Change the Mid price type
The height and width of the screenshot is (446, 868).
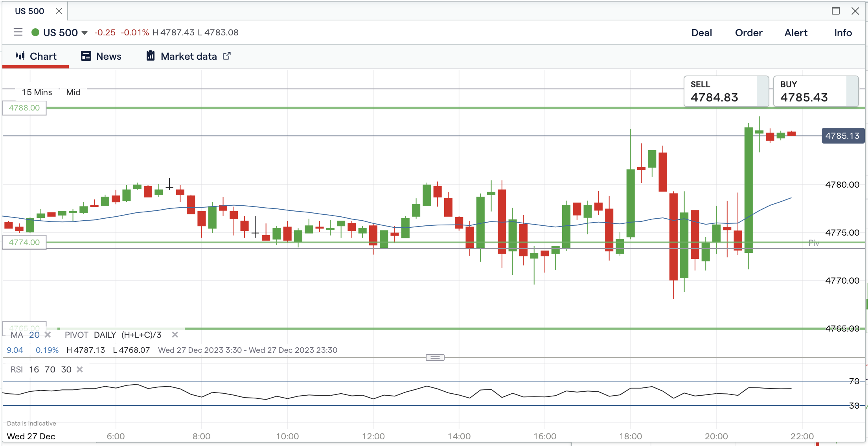point(73,92)
